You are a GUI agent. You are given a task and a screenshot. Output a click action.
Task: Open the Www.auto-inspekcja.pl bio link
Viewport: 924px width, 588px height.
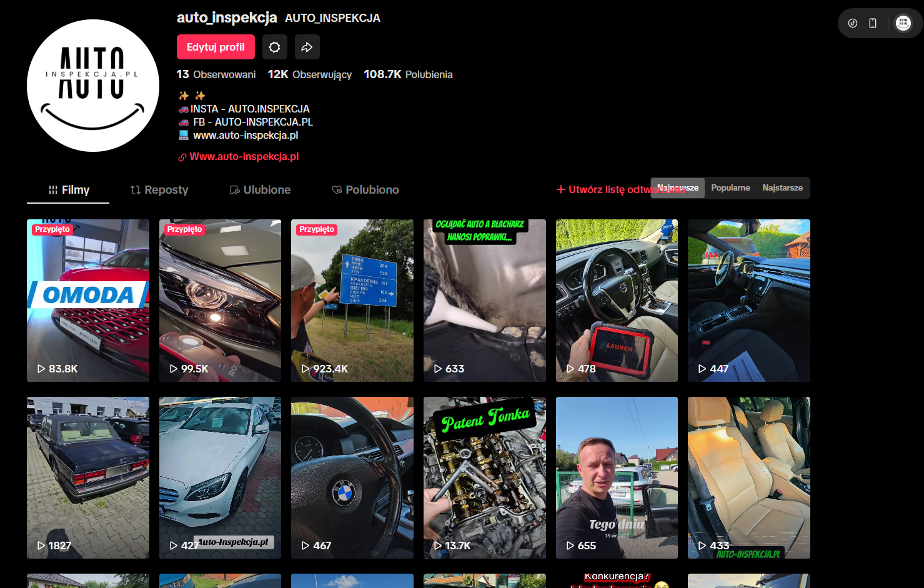[244, 157]
